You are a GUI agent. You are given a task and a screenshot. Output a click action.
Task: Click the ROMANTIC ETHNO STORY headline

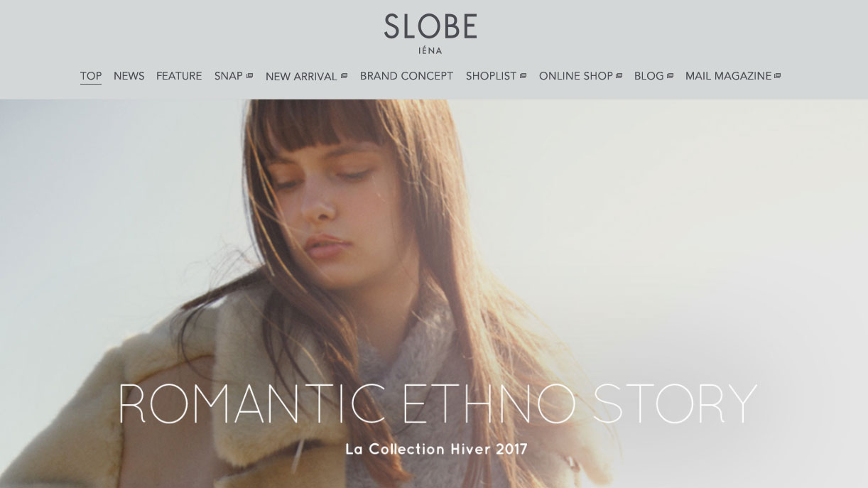pos(437,404)
